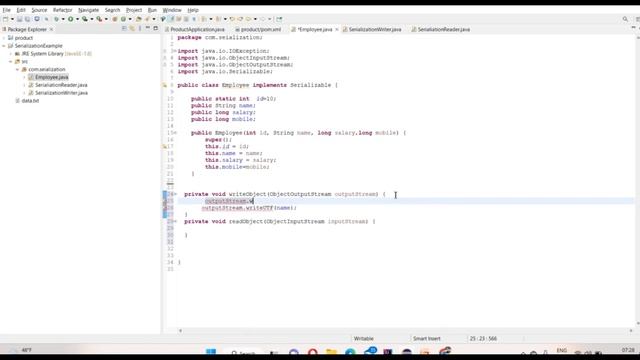The width and height of the screenshot is (640, 360).
Task: Click the Pin Editor toolbar icon
Action: 279,19
